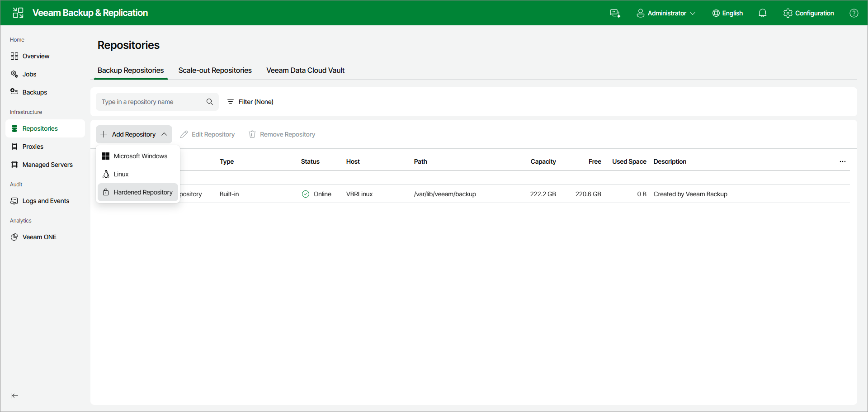Click the plus icon on Add Repository
This screenshot has height=412, width=868.
coord(104,134)
